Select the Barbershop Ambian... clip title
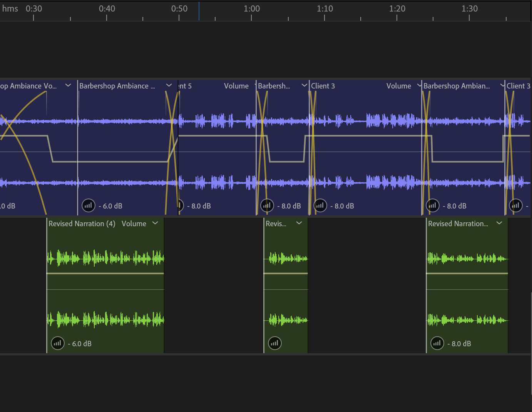Image resolution: width=532 pixels, height=412 pixels. pos(457,86)
